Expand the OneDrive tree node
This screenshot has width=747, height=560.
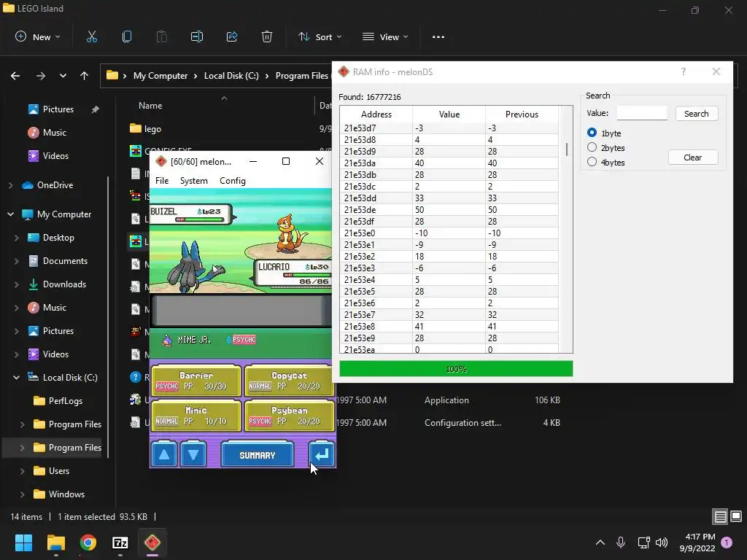[x=10, y=185]
